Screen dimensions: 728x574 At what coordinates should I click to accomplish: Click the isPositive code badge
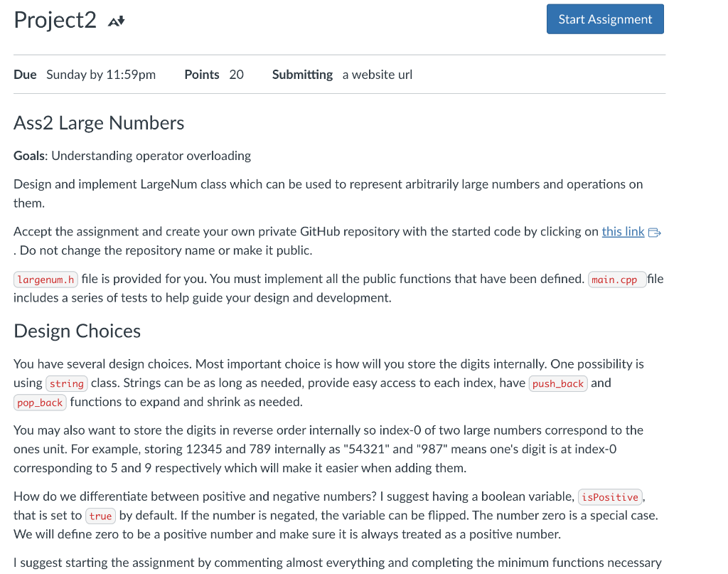pos(609,496)
